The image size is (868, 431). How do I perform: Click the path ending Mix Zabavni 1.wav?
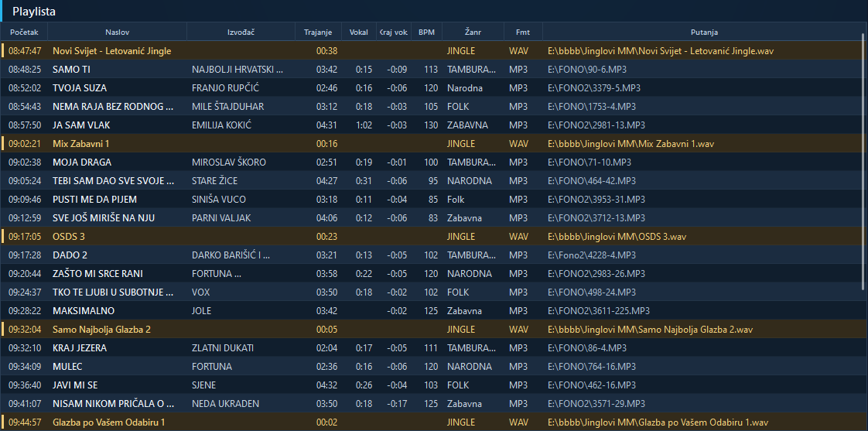tap(630, 143)
